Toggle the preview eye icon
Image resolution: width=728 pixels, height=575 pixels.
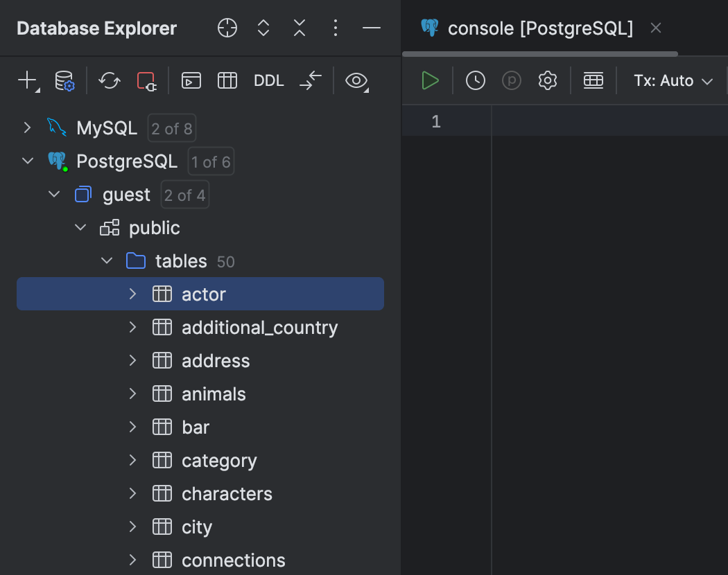356,80
